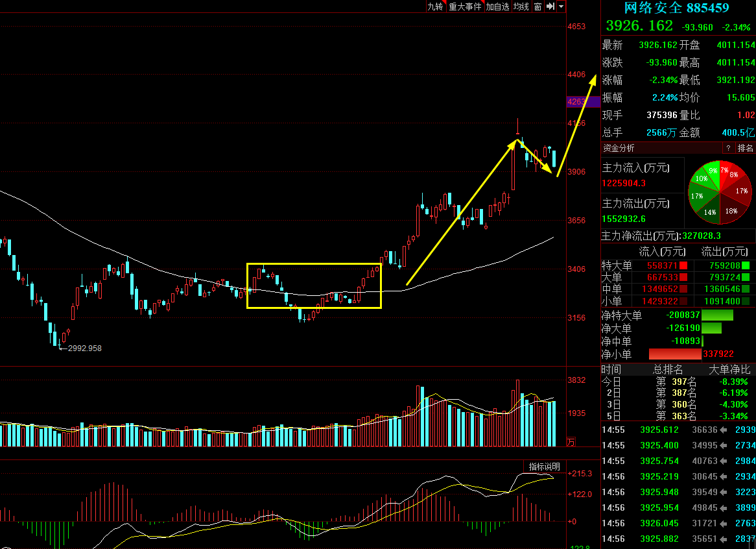Click the red 特大单 inflow swatch
756x549 pixels.
pos(683,265)
